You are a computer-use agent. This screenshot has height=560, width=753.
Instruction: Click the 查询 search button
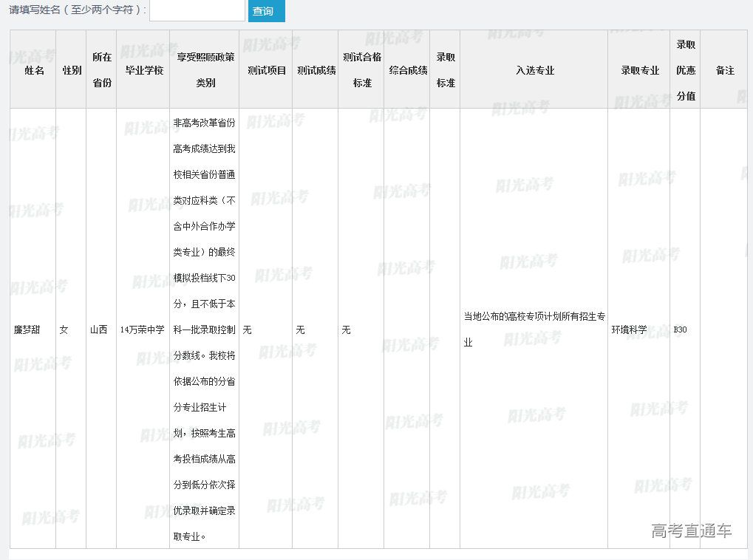click(x=266, y=11)
